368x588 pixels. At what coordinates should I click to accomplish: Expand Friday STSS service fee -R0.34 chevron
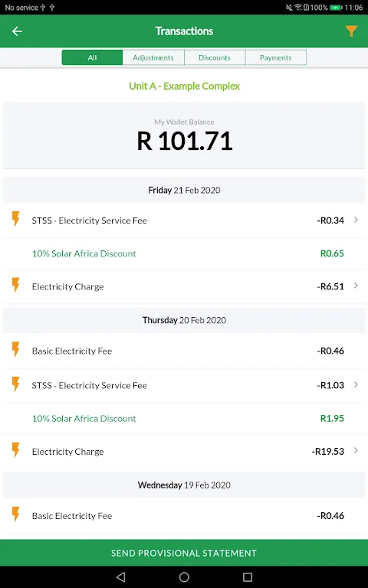pyautogui.click(x=356, y=220)
